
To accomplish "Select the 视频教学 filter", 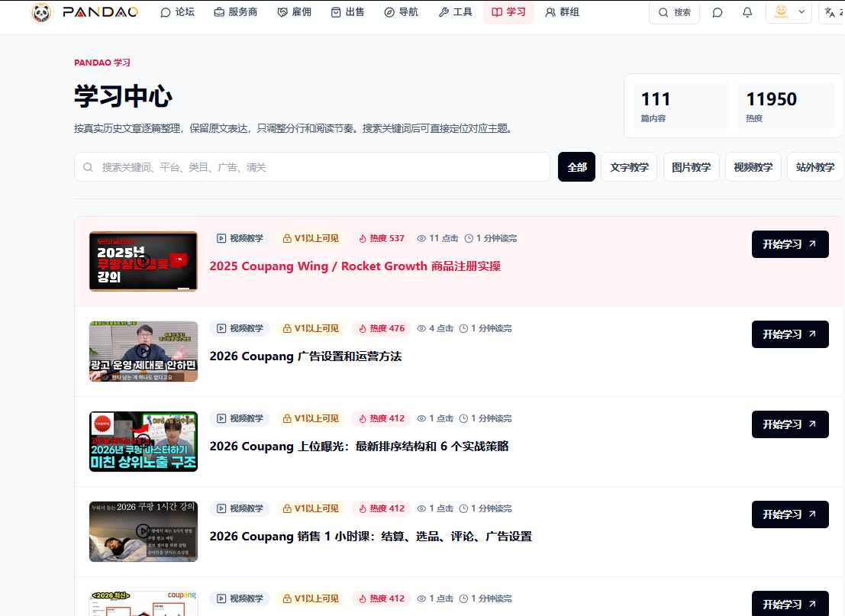I will tap(753, 167).
